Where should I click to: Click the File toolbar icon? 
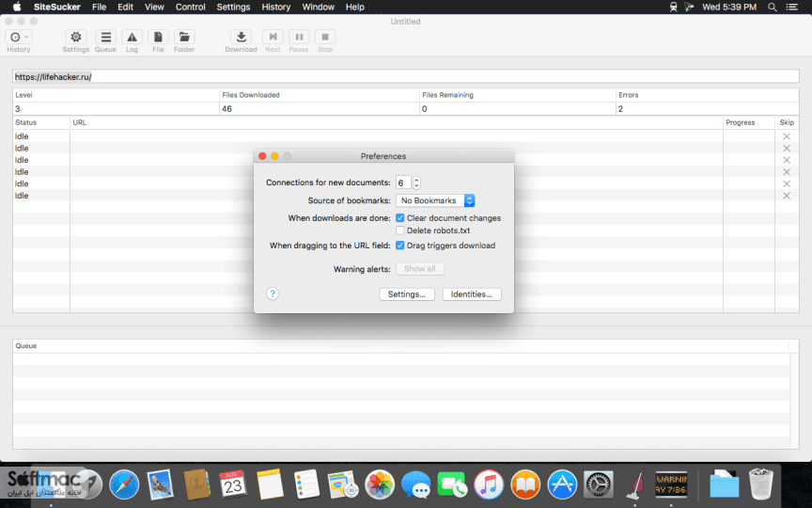click(x=158, y=37)
